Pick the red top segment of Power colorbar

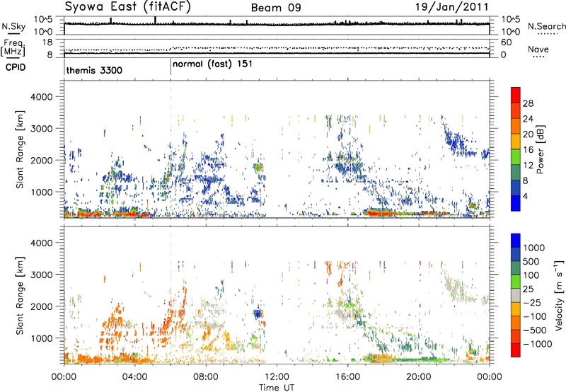(516, 95)
